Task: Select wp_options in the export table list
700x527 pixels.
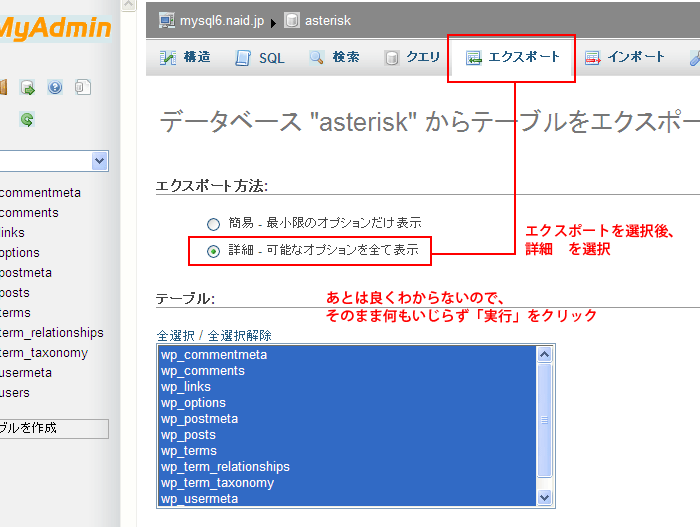Action: tap(193, 403)
